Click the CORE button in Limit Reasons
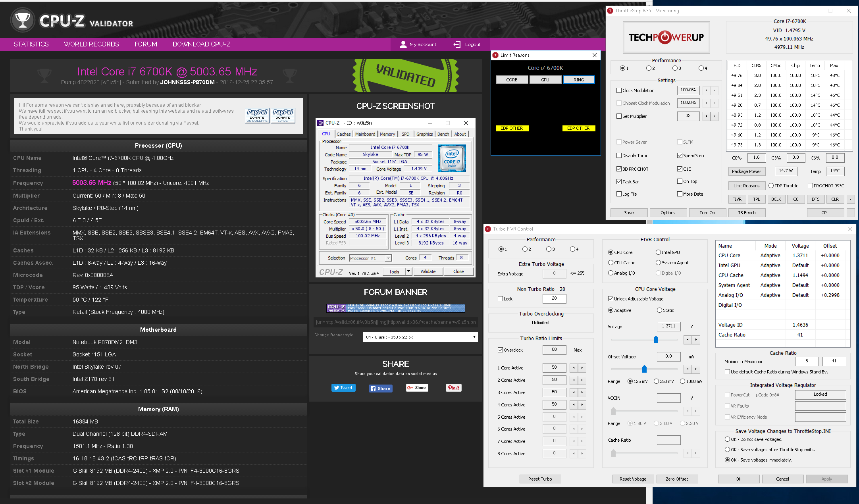The image size is (859, 504). click(512, 80)
